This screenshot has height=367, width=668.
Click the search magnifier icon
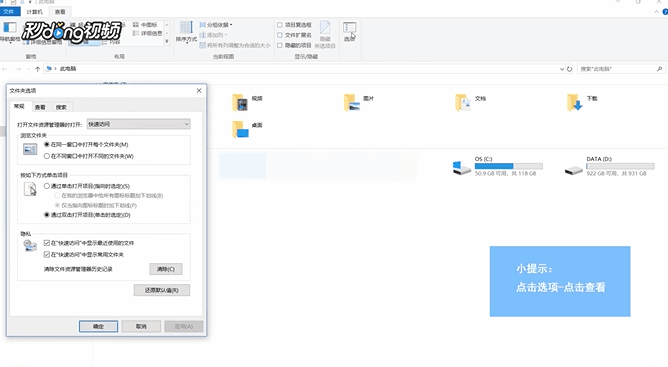[659, 69]
